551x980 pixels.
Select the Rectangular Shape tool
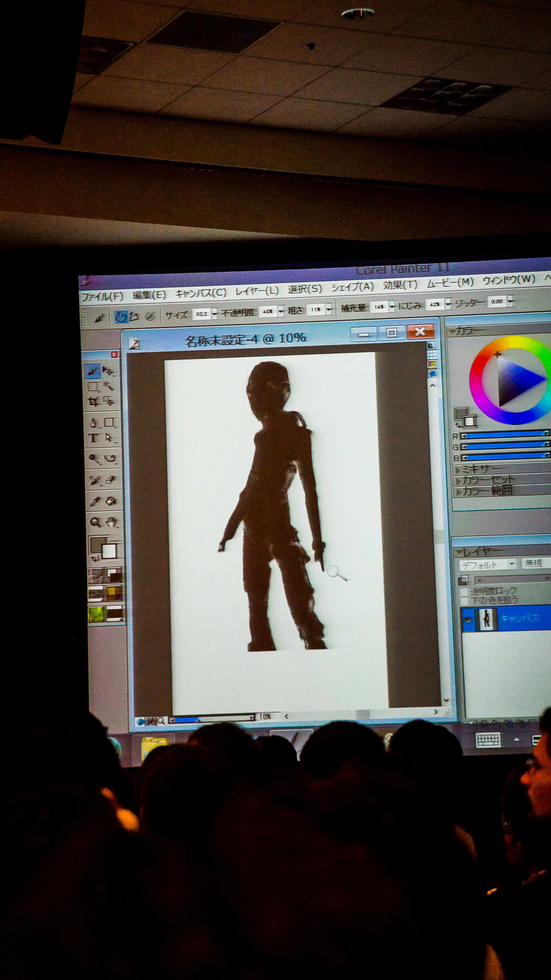[110, 422]
